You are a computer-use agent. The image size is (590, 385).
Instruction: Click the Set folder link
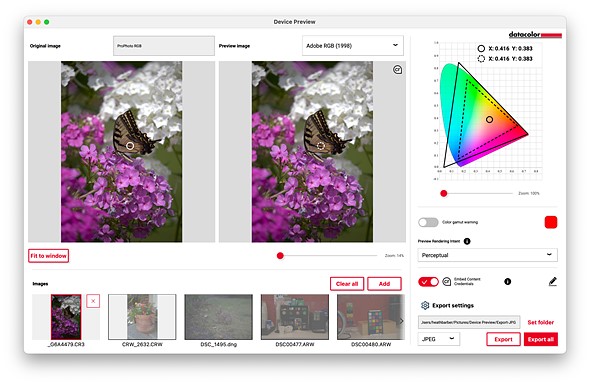[540, 322]
